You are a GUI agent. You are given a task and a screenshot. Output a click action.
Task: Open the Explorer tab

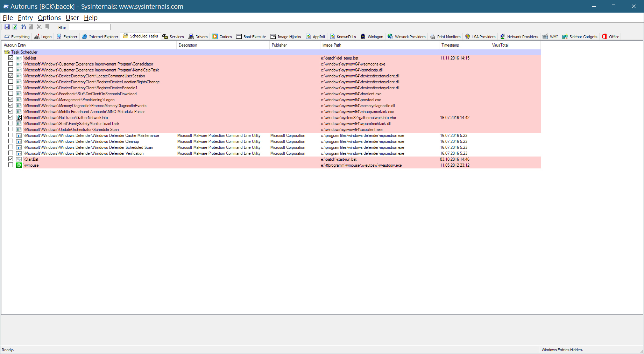[67, 37]
